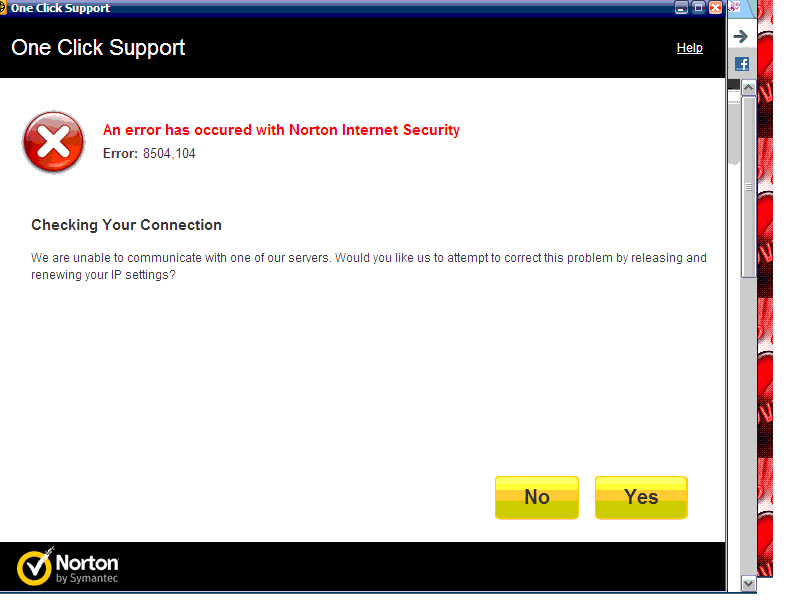
Task: Click the scrollbar up arrow
Action: pos(749,89)
